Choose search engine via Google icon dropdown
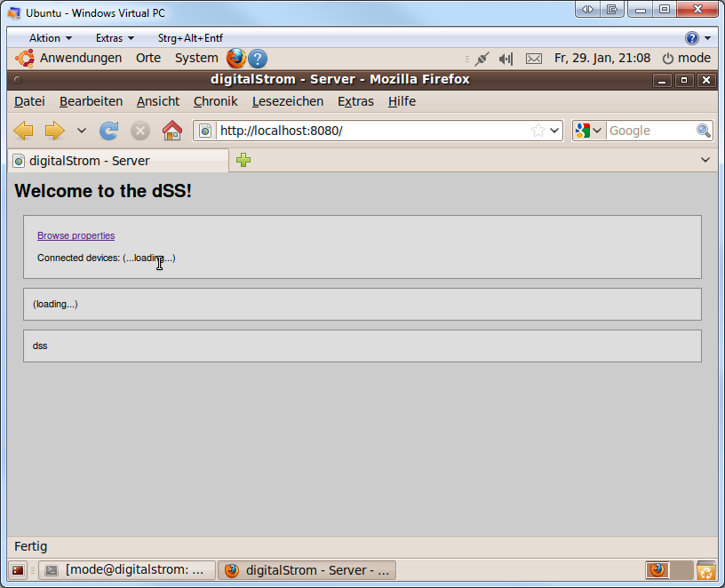This screenshot has width=725, height=588. click(588, 131)
